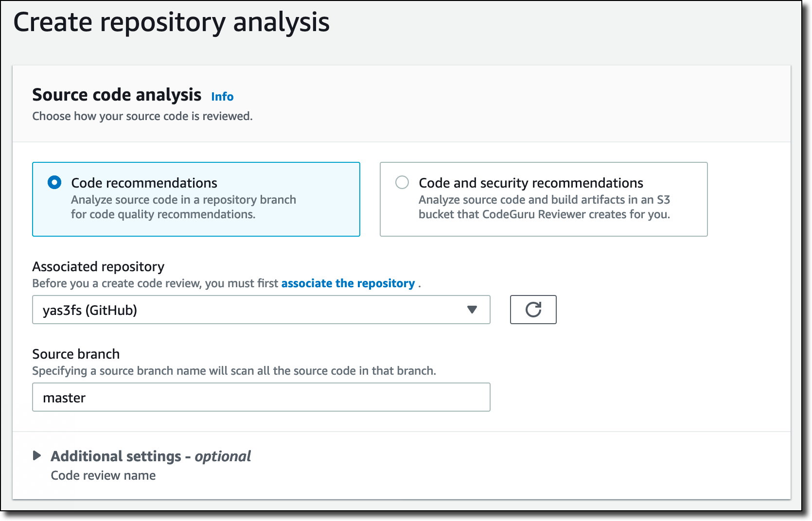812x521 pixels.
Task: Click the Source code analysis heading
Action: [x=117, y=95]
